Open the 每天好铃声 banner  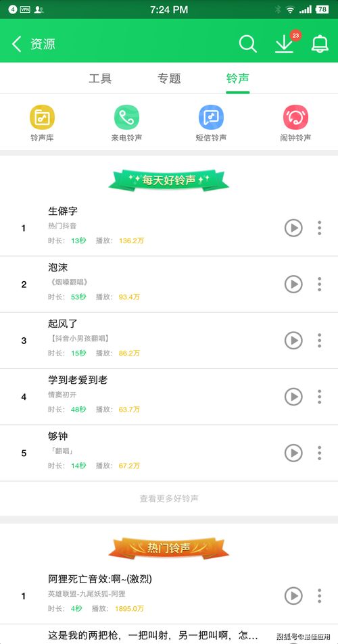pyautogui.click(x=169, y=180)
